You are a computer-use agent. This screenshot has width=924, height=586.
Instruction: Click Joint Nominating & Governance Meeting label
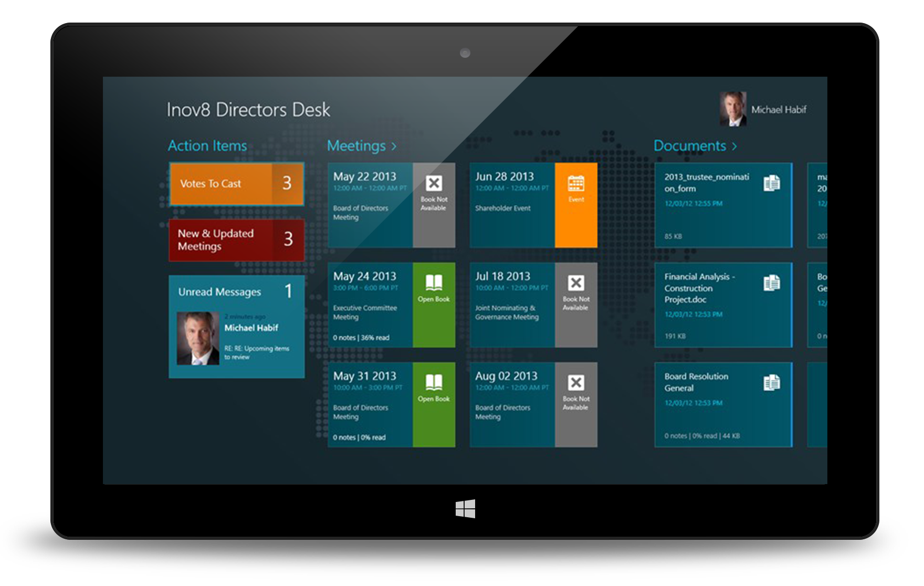507,312
